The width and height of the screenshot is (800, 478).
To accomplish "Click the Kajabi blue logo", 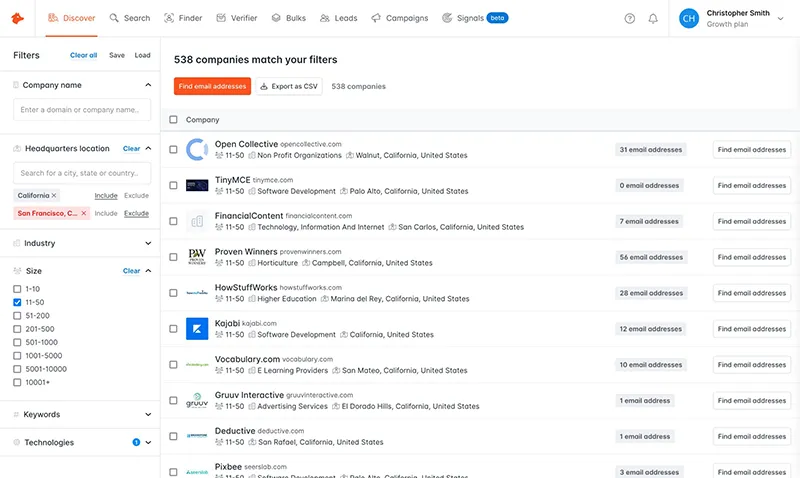I will 197,329.
